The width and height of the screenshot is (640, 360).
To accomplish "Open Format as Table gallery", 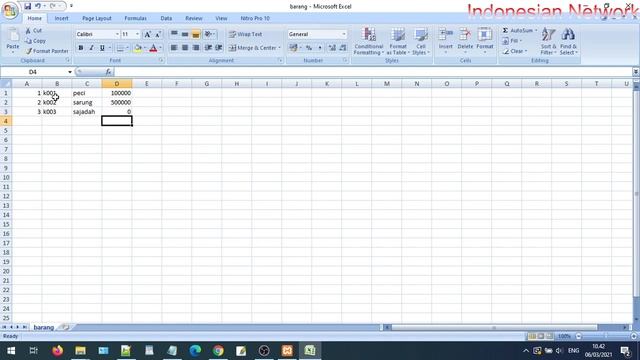I will pyautogui.click(x=398, y=41).
